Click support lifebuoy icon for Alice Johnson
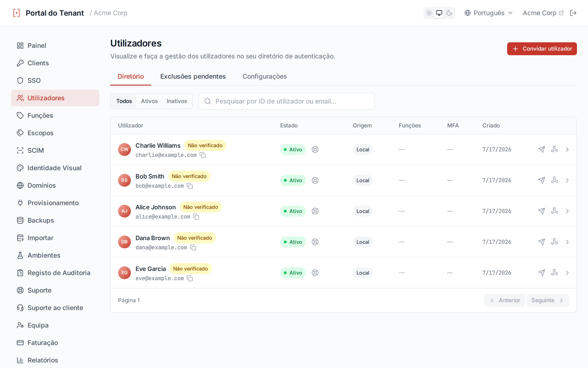588x368 pixels. coord(315,211)
